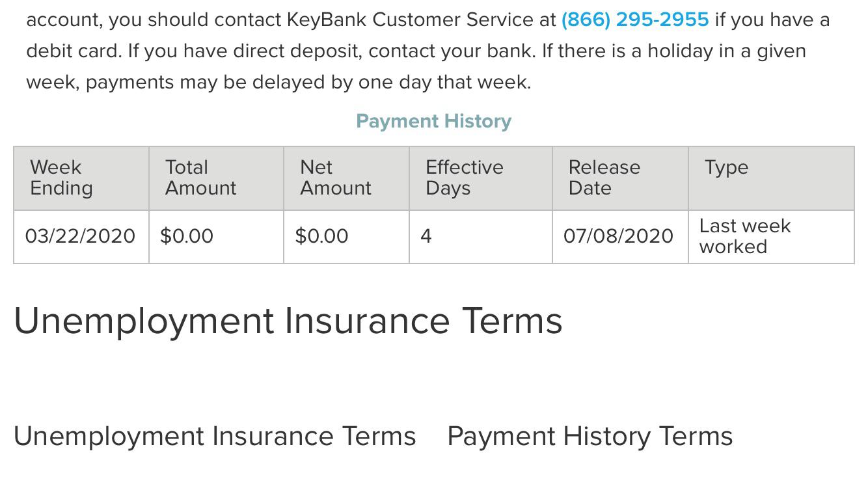
Task: Select the Type column header
Action: pyautogui.click(x=726, y=167)
